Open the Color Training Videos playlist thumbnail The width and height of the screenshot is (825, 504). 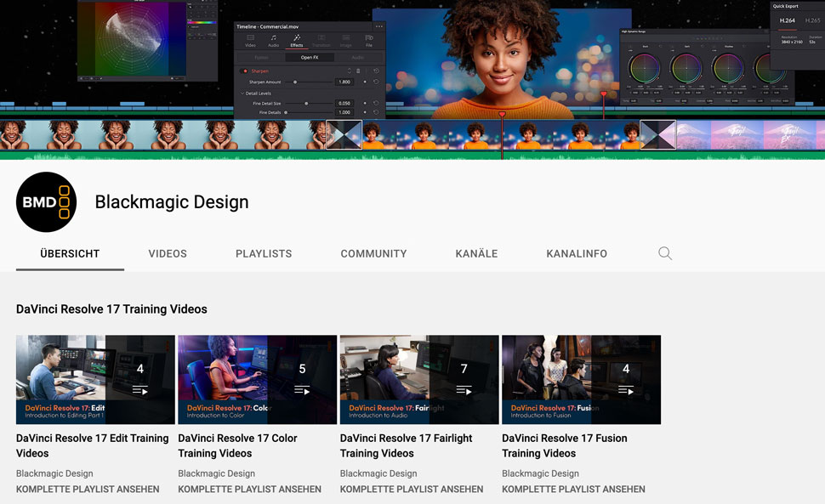click(x=257, y=379)
